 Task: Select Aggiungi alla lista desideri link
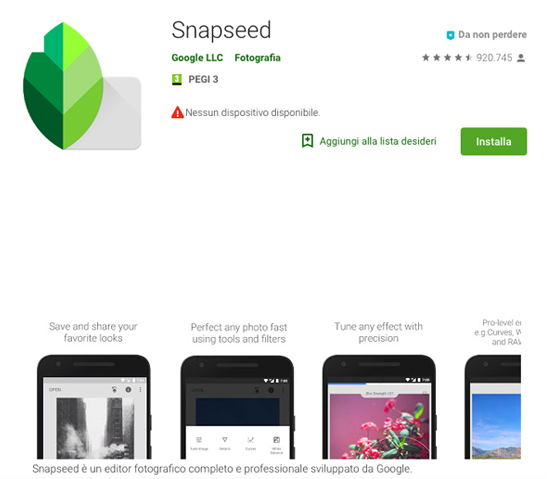click(378, 141)
